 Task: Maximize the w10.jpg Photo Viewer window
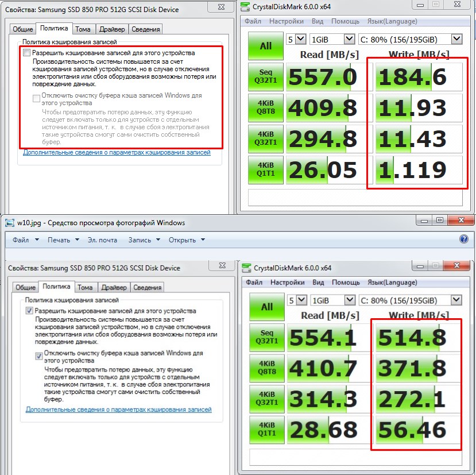439,220
